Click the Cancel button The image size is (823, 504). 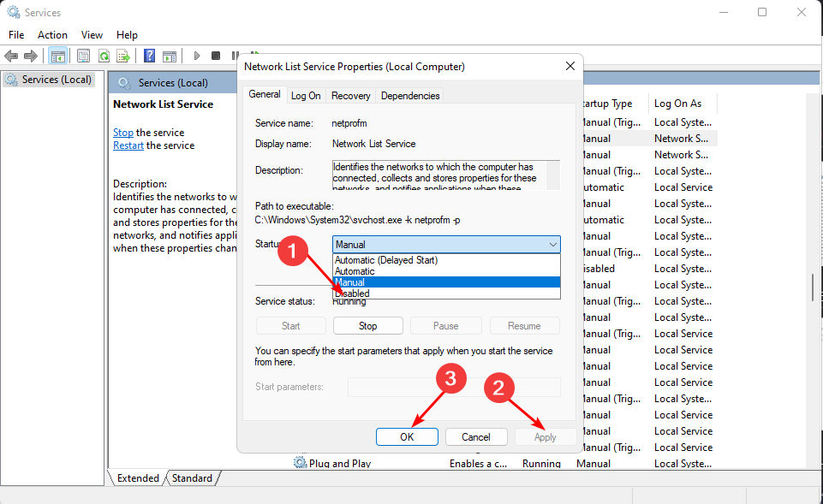pos(476,437)
